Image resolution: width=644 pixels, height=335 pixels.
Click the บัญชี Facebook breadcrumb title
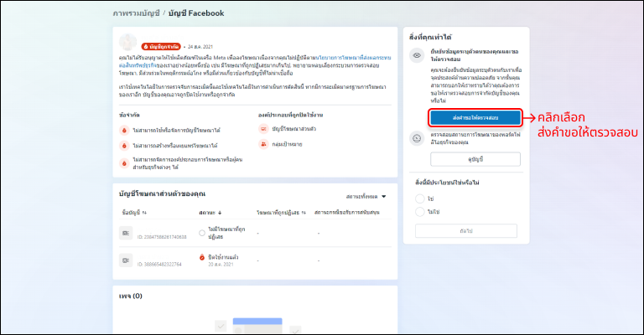[196, 13]
